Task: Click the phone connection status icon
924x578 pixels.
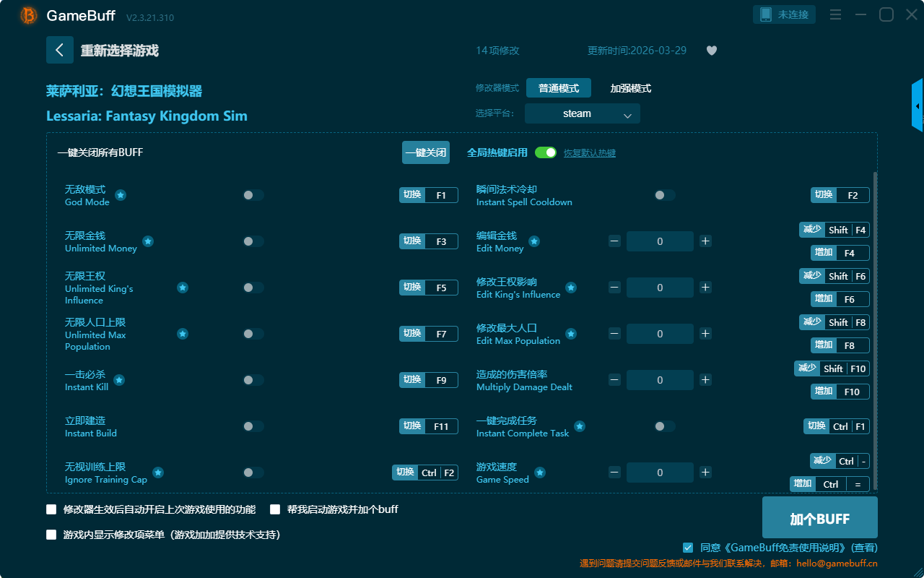Action: point(765,14)
